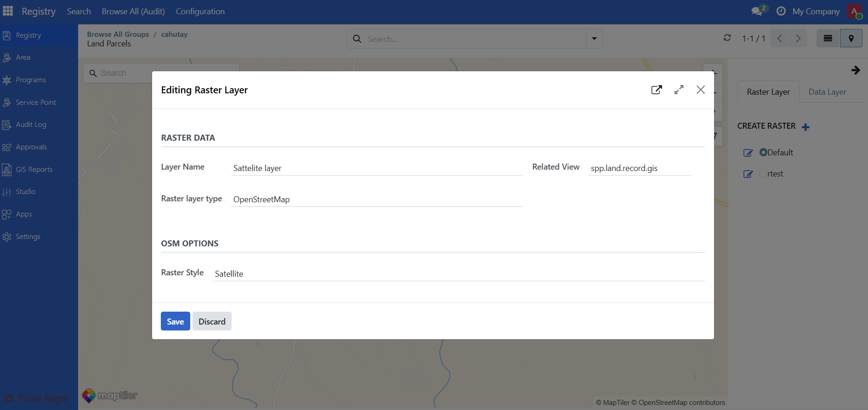
Task: Open the Raster layer type dropdown
Action: pos(377,199)
